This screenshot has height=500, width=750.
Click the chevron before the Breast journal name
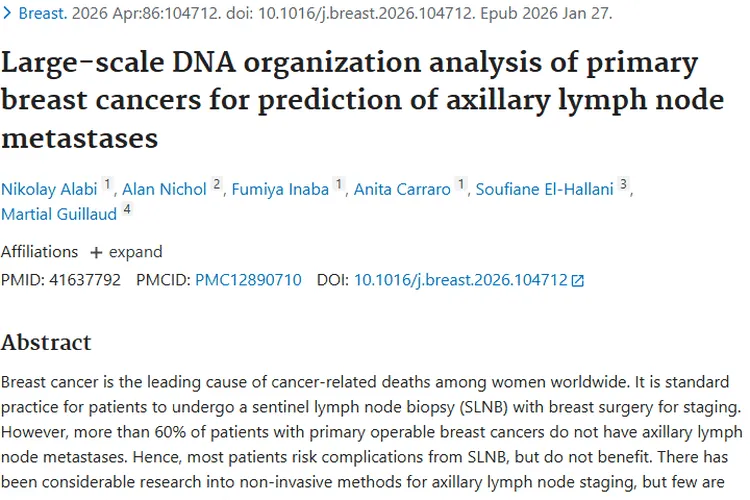pos(9,14)
